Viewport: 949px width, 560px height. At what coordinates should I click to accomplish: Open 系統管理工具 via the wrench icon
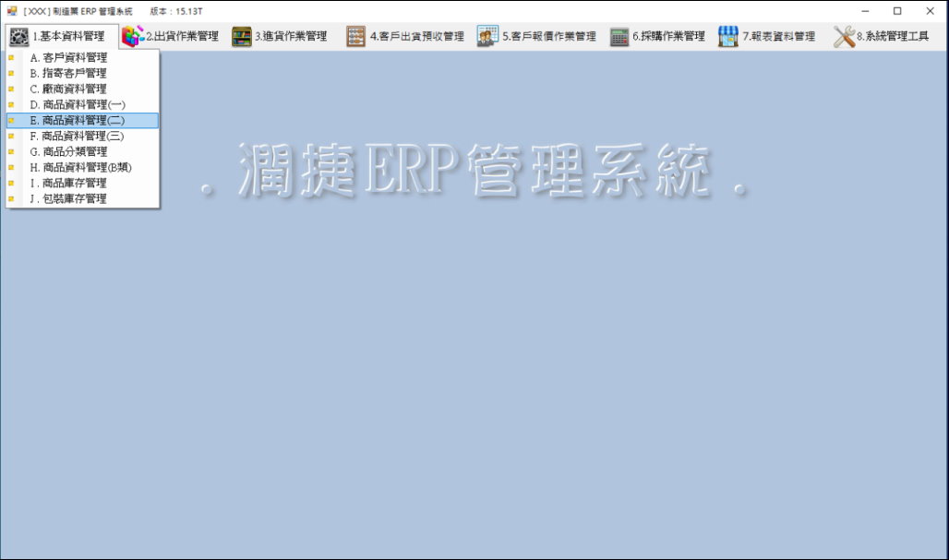pos(844,37)
